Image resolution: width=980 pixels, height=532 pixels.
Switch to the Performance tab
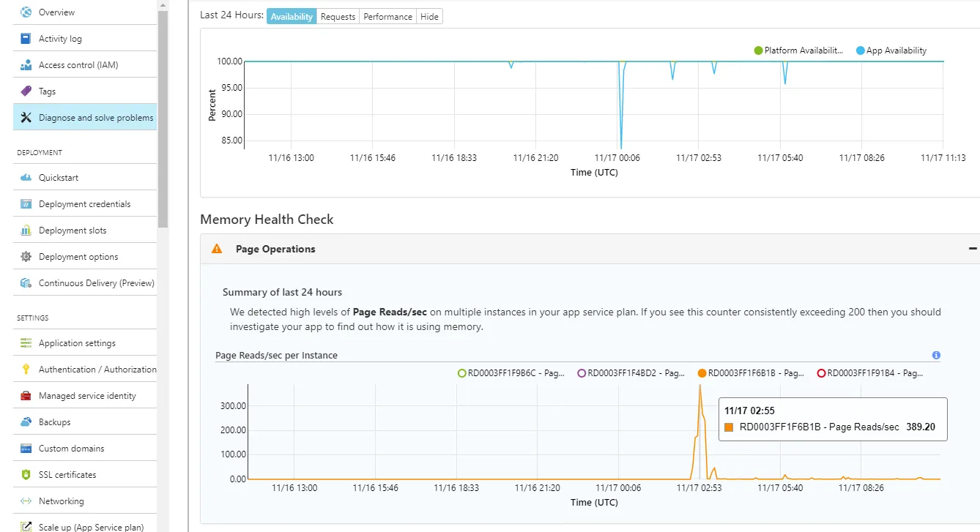coord(387,16)
